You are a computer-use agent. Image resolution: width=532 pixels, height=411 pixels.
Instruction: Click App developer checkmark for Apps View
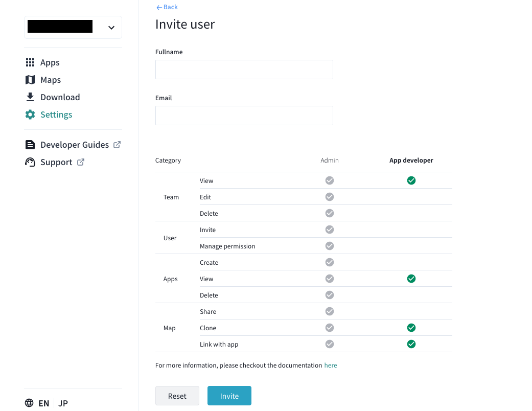pos(411,279)
